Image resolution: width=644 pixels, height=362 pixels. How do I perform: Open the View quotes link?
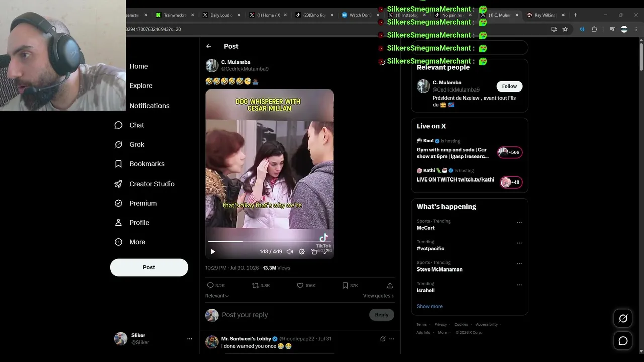pyautogui.click(x=379, y=296)
